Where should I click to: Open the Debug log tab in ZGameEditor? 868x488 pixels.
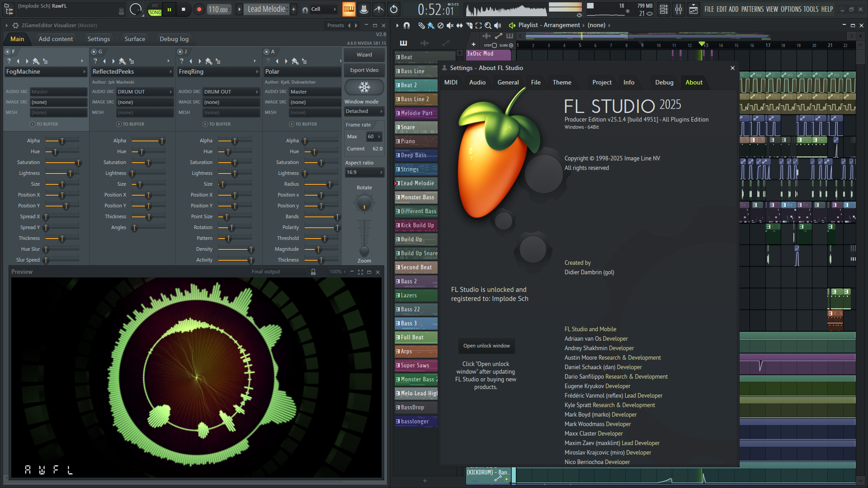tap(174, 39)
